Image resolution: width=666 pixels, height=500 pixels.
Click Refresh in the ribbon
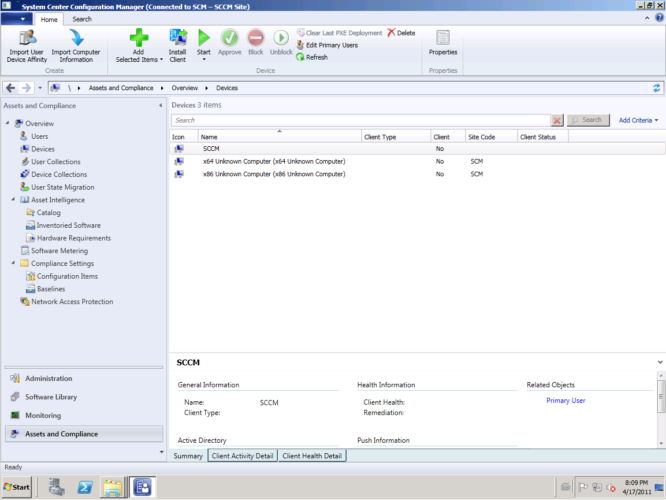tap(312, 57)
